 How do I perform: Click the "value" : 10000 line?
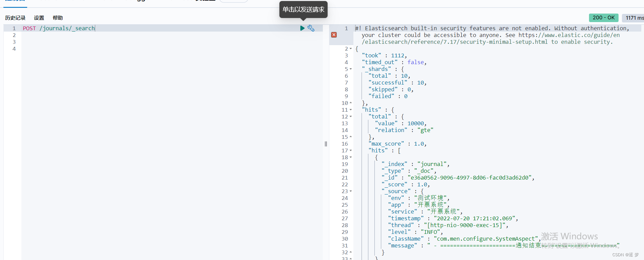[x=401, y=123]
